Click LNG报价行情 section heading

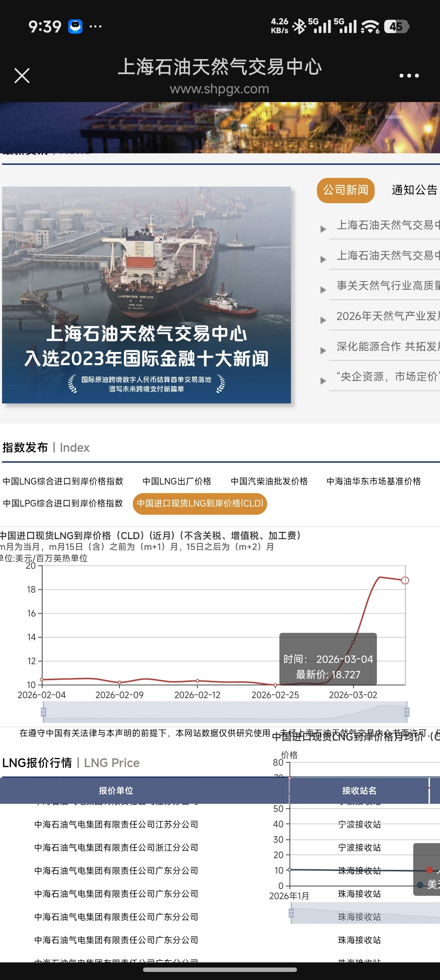pyautogui.click(x=71, y=762)
